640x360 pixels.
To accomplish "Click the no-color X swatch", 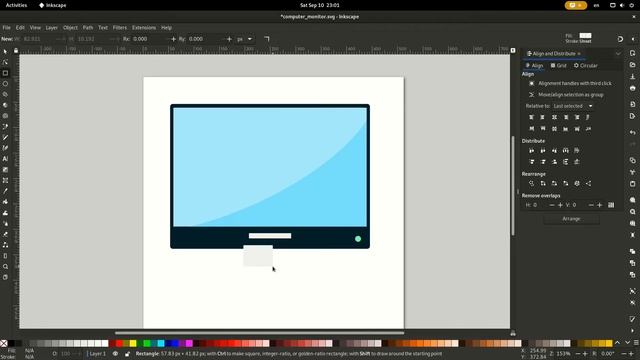I will click(x=4, y=343).
